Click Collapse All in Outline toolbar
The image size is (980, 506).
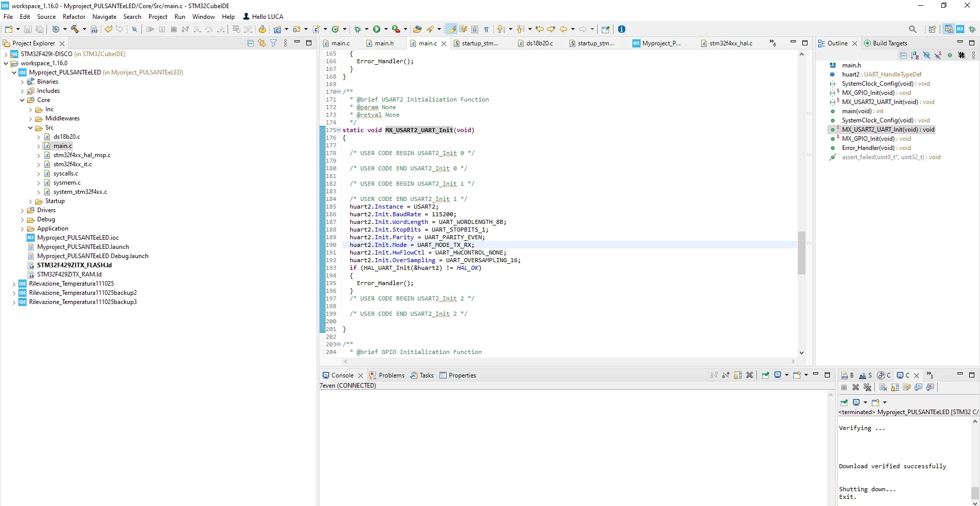pyautogui.click(x=903, y=55)
